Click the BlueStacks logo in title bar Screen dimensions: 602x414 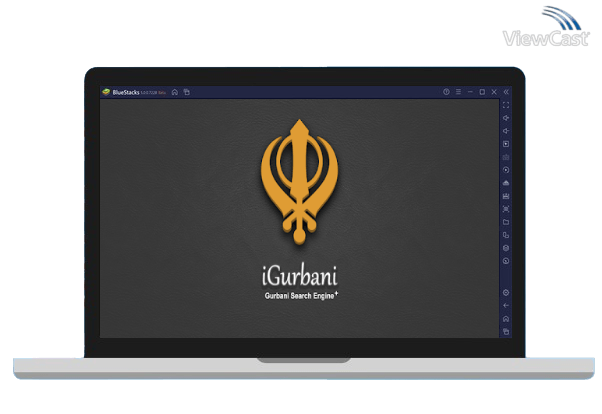point(106,92)
